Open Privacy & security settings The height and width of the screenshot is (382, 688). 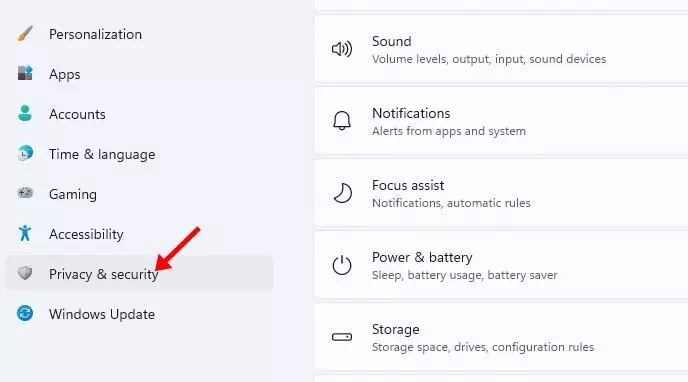click(139, 273)
